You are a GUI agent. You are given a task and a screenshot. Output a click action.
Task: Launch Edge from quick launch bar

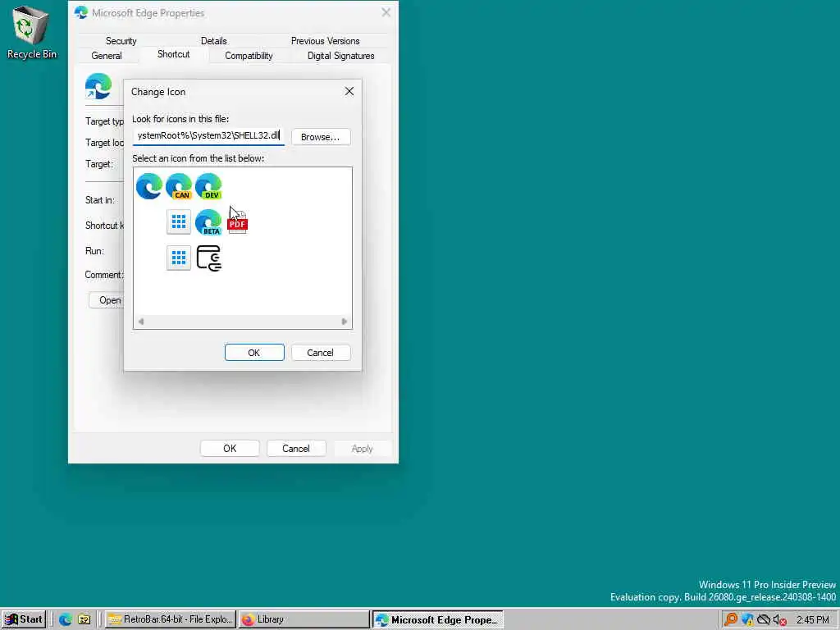66,619
